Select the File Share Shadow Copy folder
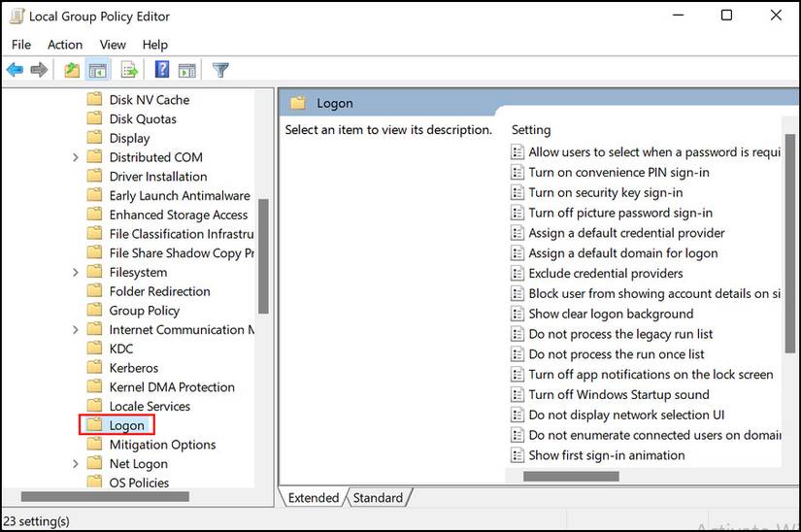This screenshot has width=801, height=532. tap(182, 253)
